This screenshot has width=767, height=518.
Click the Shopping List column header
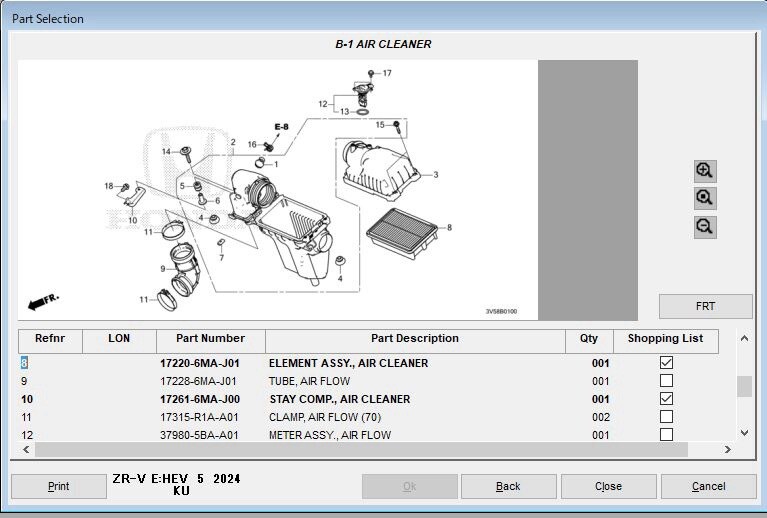[x=666, y=341]
